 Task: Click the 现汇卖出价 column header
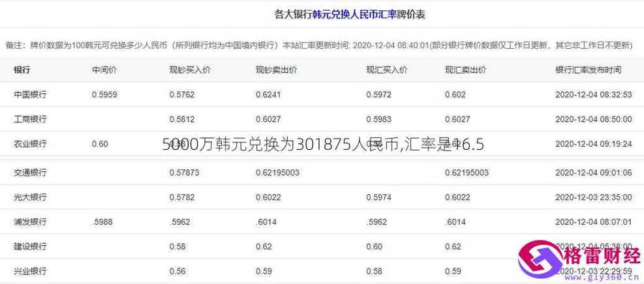[465, 70]
